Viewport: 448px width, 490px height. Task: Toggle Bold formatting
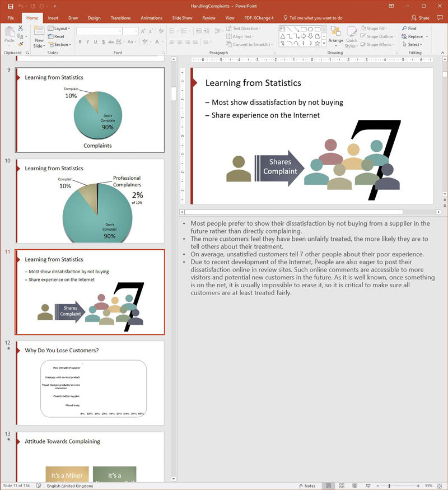[x=80, y=41]
